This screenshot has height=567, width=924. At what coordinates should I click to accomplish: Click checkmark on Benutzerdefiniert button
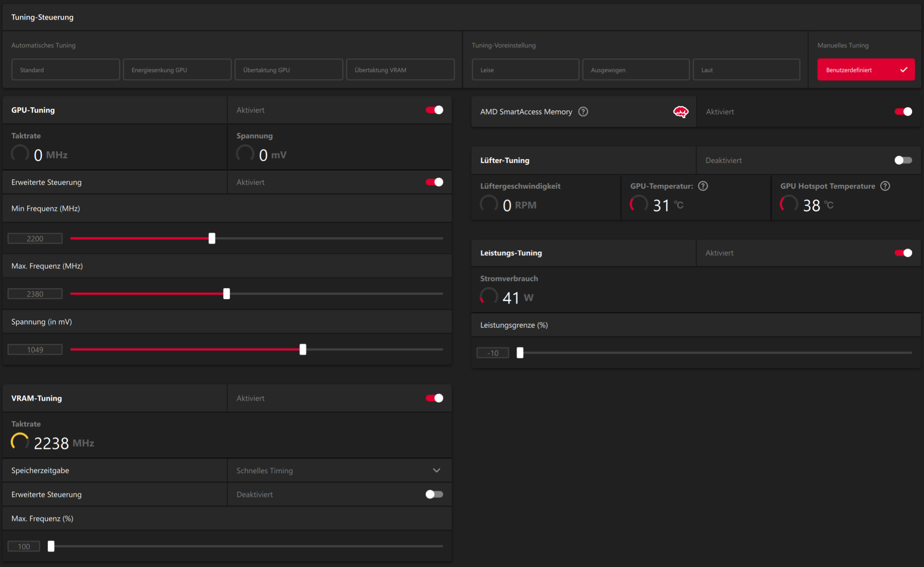point(903,70)
